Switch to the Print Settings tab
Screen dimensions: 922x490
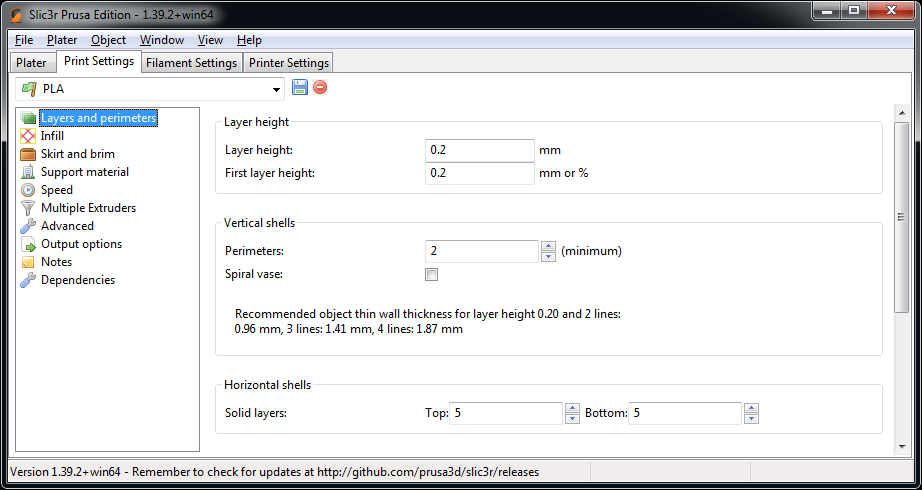coord(99,61)
